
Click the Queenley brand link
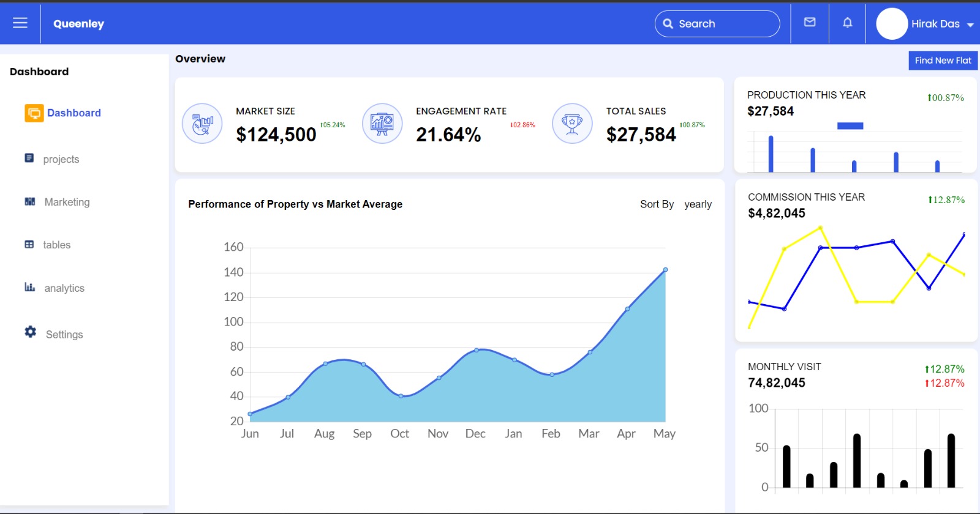coord(78,24)
